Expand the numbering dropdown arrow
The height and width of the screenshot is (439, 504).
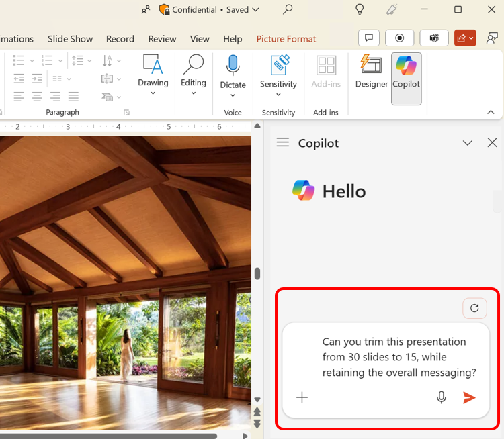click(x=60, y=60)
